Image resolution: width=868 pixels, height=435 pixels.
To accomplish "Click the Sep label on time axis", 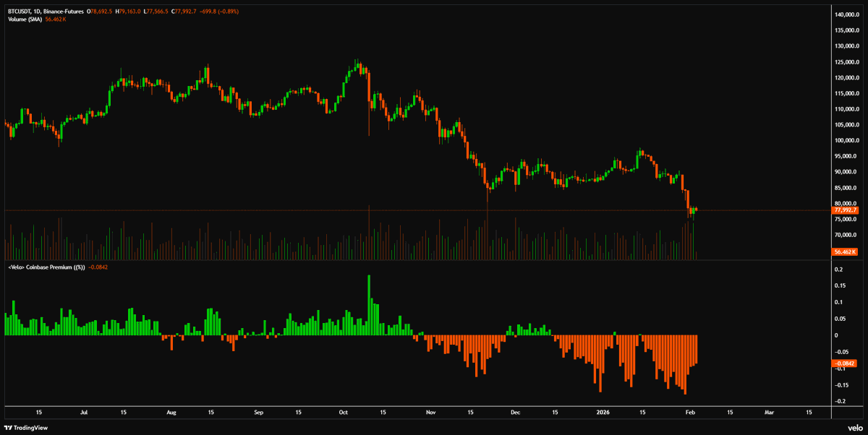I will pyautogui.click(x=259, y=412).
